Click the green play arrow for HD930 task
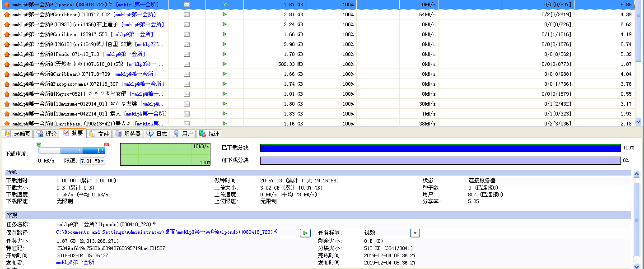Image resolution: width=644 pixels, height=269 pixels. tap(224, 24)
